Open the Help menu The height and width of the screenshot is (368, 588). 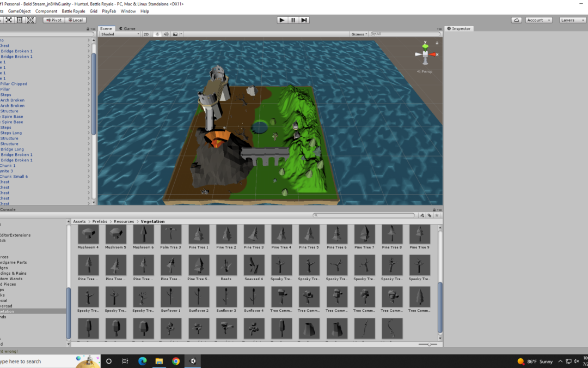(x=145, y=11)
